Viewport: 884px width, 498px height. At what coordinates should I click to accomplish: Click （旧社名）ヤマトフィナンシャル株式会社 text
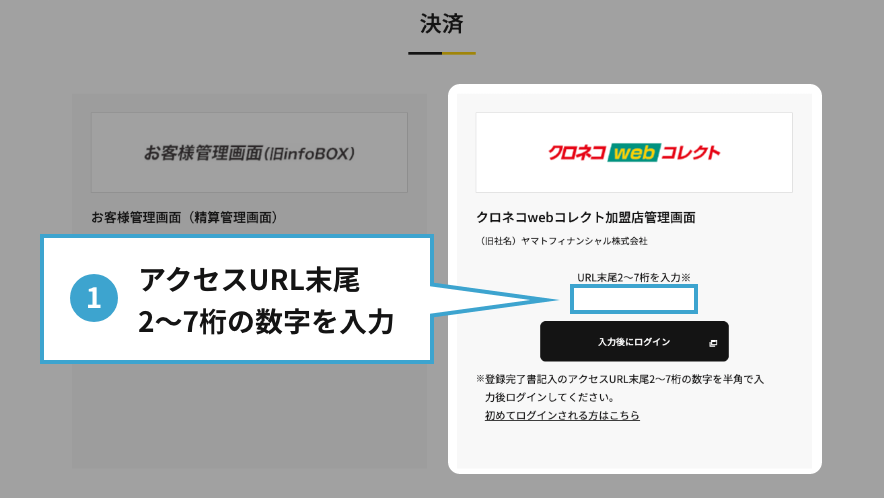(562, 241)
